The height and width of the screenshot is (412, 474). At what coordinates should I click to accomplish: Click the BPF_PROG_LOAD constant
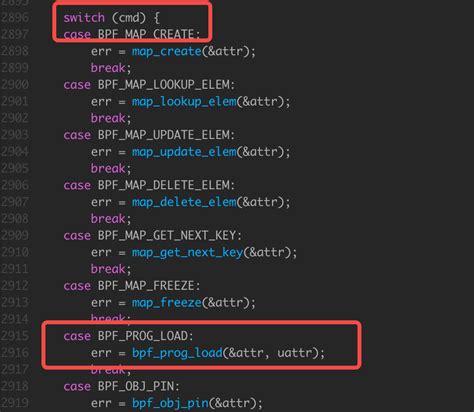coord(145,336)
